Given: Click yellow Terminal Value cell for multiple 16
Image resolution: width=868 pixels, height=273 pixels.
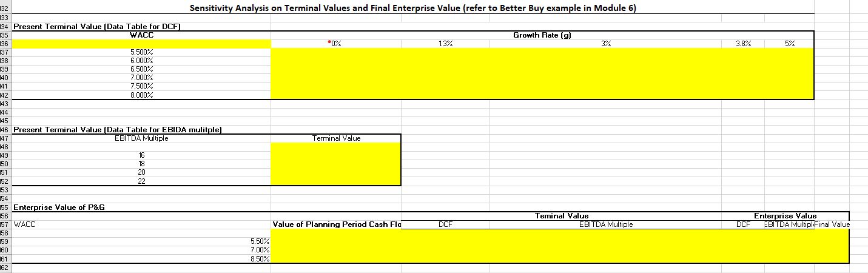Looking at the screenshot, I should (x=336, y=155).
